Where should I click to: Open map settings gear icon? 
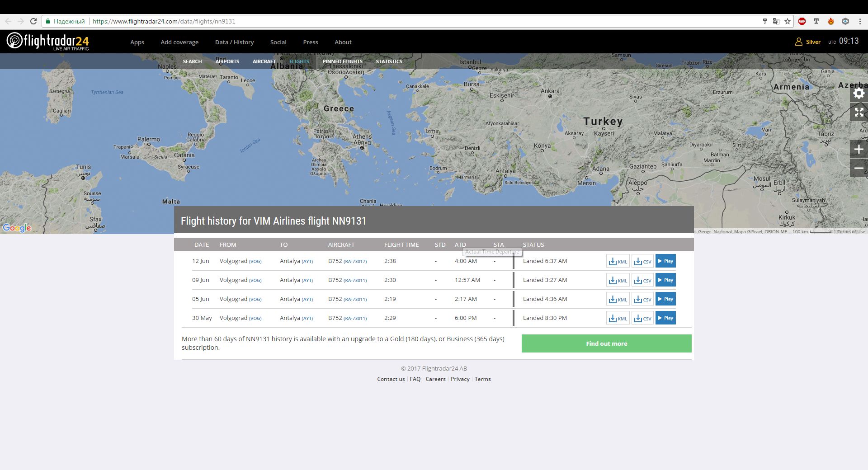[x=859, y=94]
